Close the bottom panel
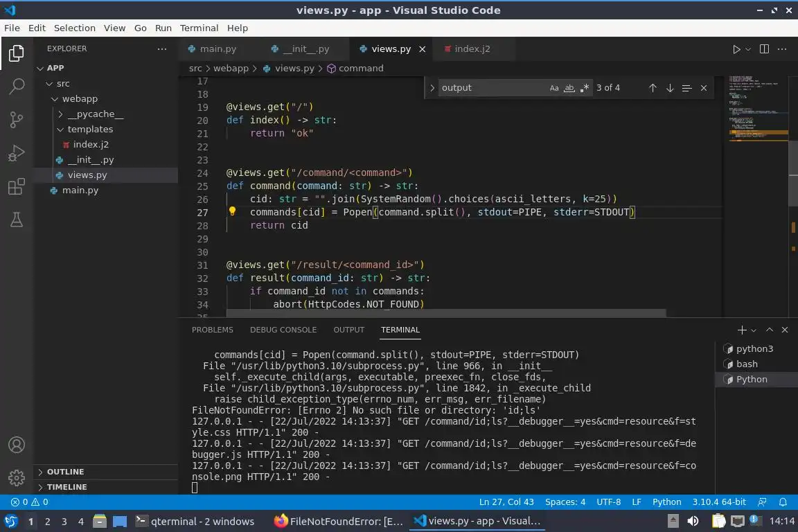This screenshot has height=532, width=798. (x=785, y=330)
